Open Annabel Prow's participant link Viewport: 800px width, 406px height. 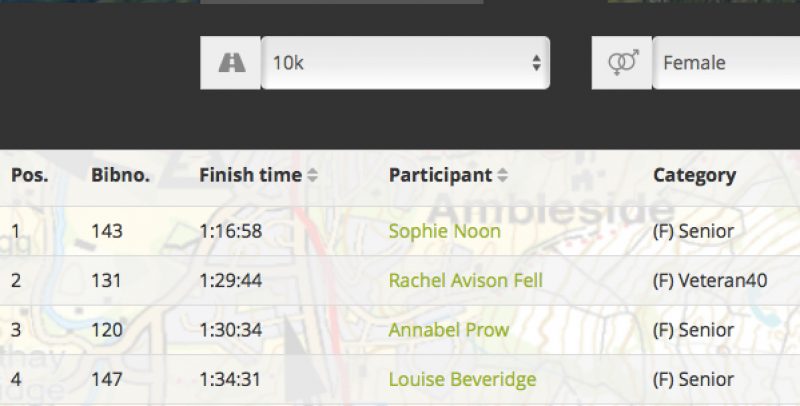tap(448, 330)
